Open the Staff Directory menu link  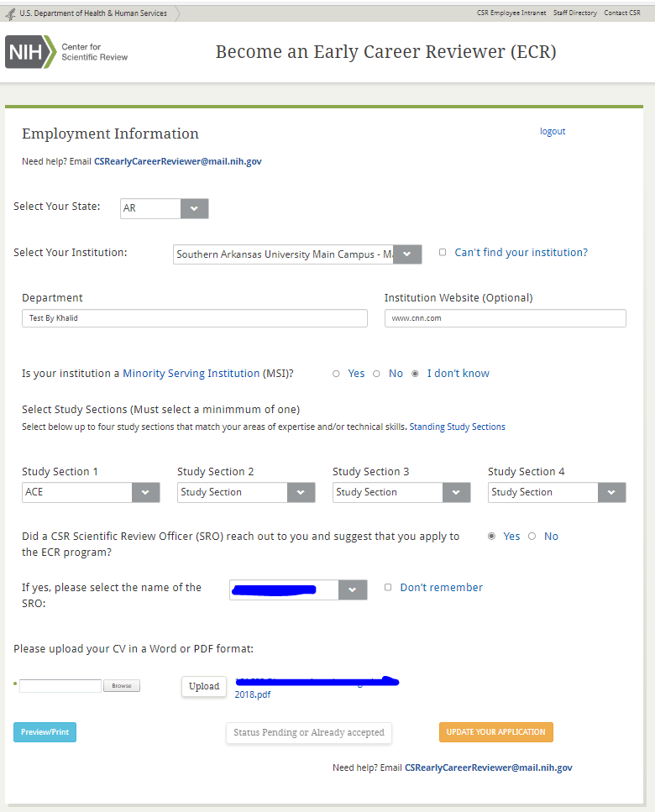point(575,13)
